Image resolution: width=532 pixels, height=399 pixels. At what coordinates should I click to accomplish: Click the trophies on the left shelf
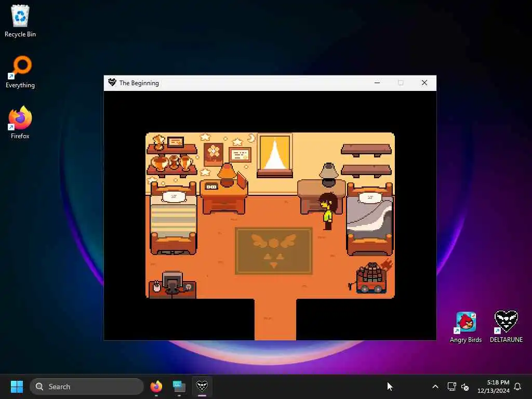point(172,162)
